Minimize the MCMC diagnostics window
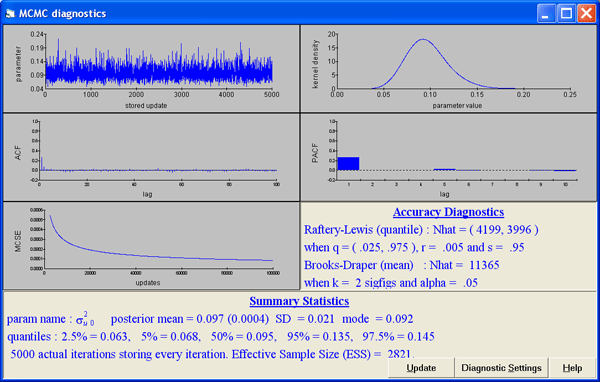Screen dimensions: 600x382 [x=546, y=14]
